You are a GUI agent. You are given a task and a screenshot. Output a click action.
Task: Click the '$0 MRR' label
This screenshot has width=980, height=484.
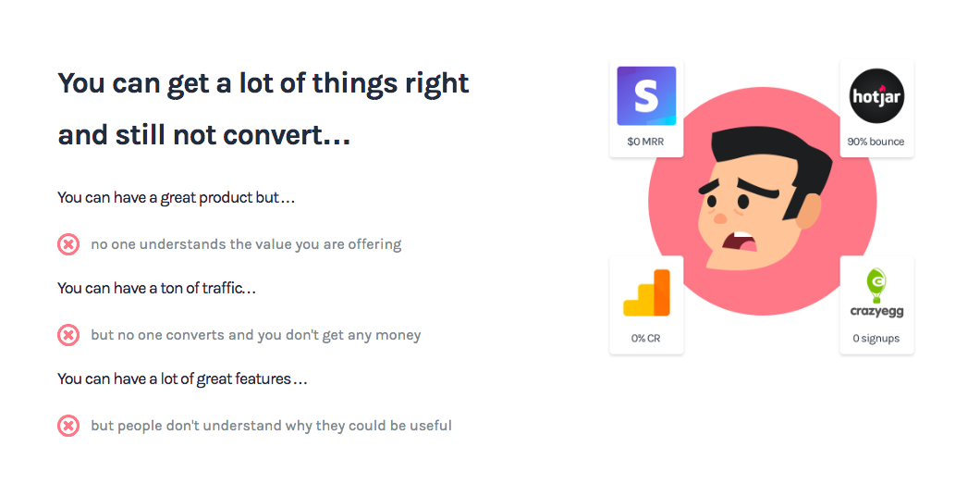646,143
